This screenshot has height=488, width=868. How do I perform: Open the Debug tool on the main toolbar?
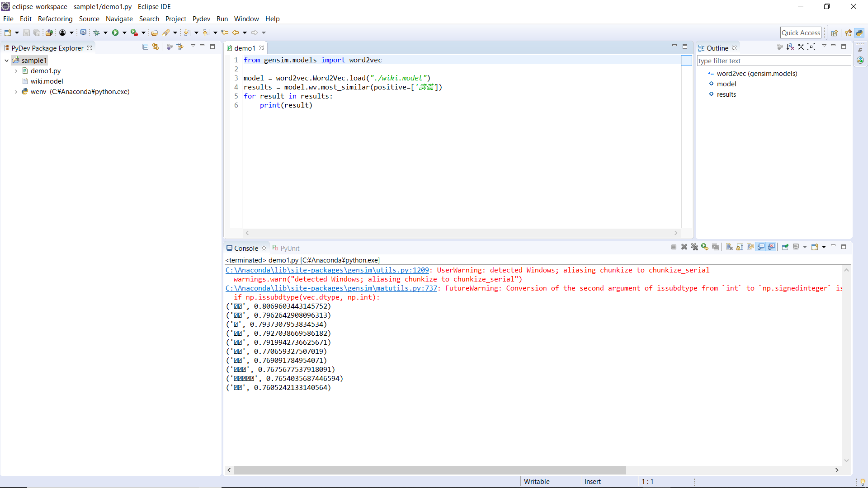96,32
